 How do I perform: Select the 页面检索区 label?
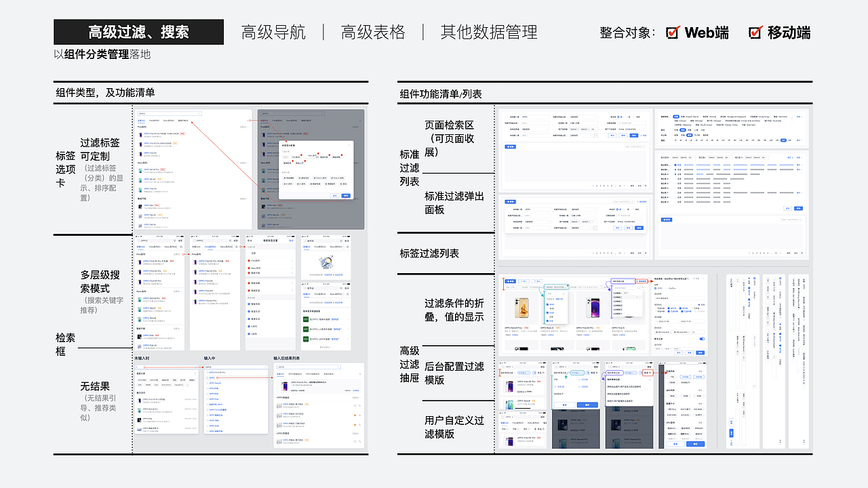(449, 125)
